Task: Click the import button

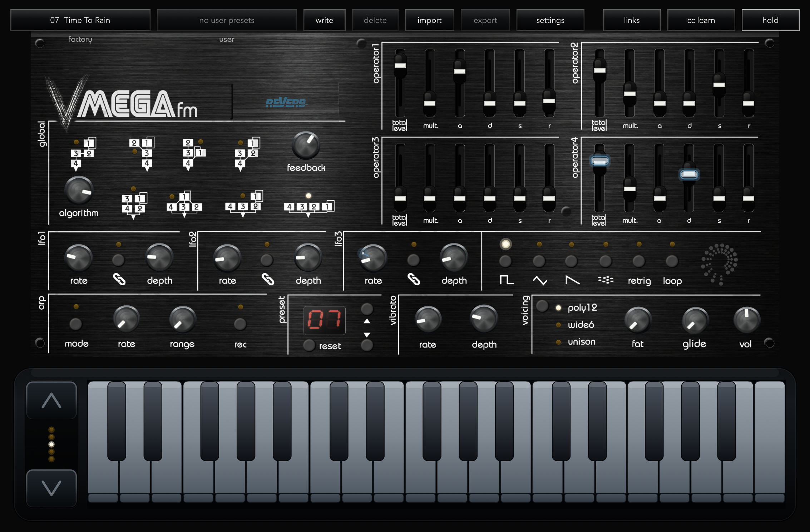Action: pos(430,20)
